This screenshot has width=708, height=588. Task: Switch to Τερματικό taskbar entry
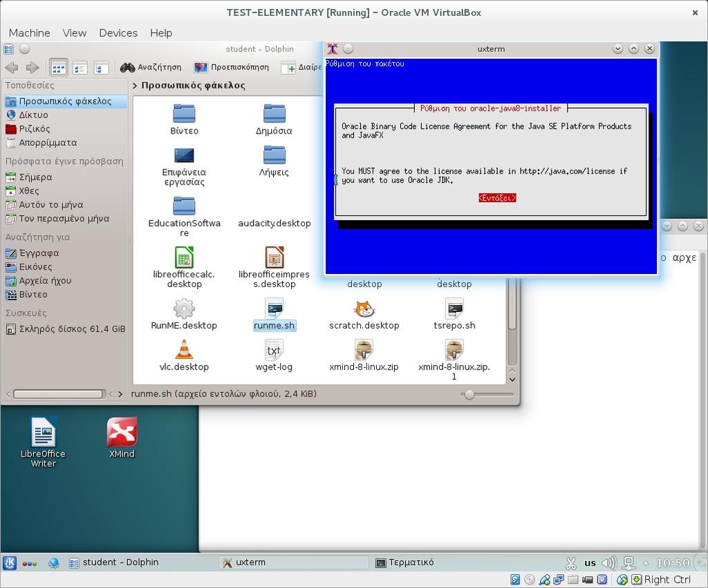404,562
